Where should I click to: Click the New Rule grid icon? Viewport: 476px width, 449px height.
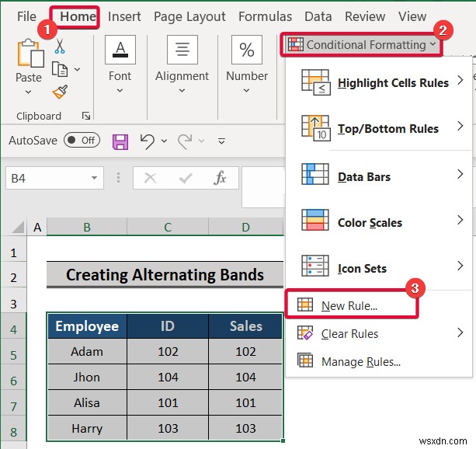coord(305,305)
